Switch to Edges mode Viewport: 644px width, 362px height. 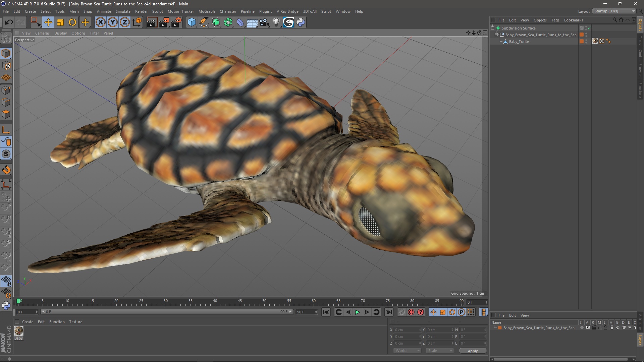point(6,102)
